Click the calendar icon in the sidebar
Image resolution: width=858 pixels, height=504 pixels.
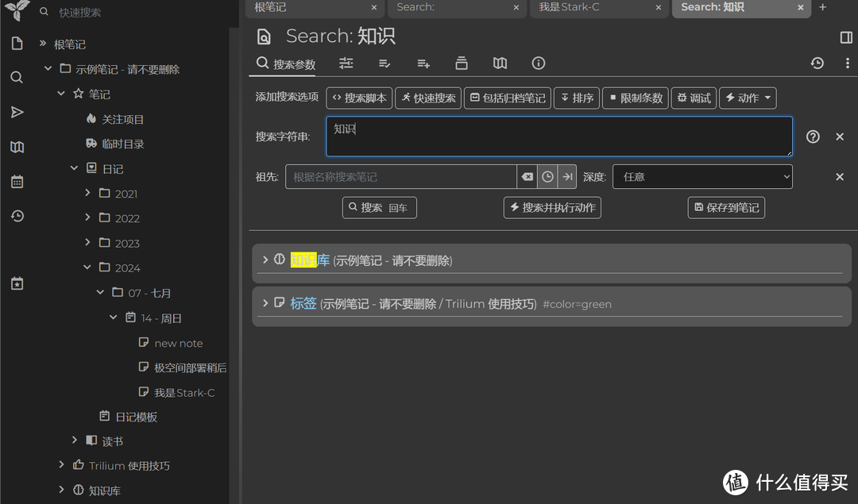[x=17, y=181]
